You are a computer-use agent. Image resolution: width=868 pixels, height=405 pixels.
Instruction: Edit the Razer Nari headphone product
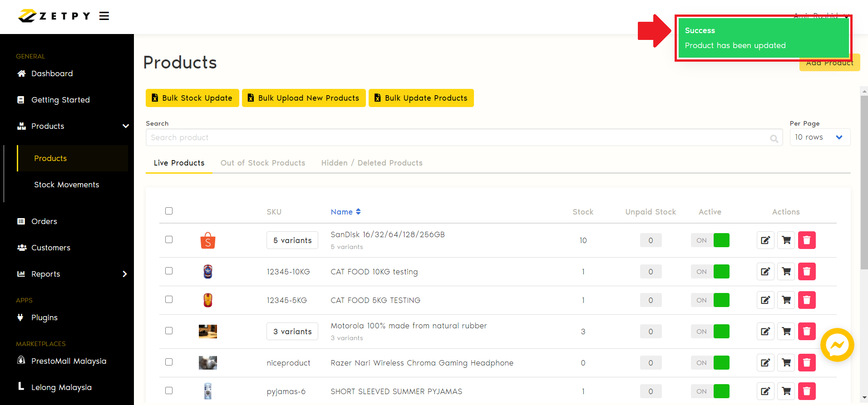765,363
